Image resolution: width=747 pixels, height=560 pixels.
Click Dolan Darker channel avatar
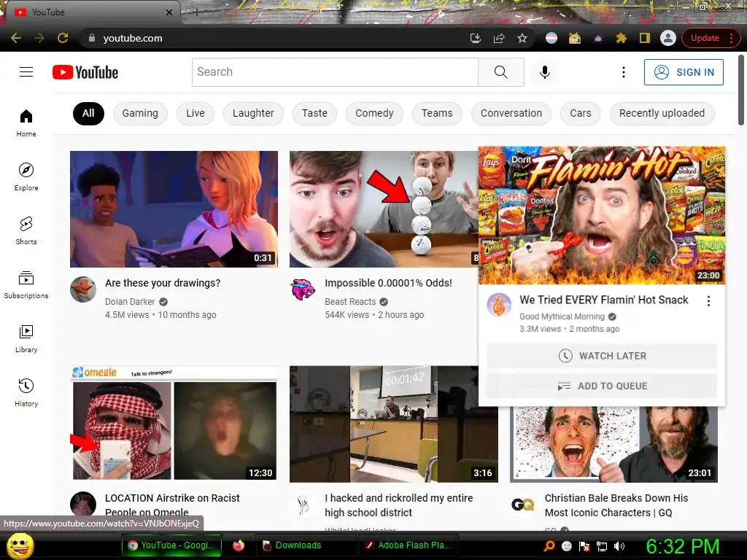coord(83,289)
